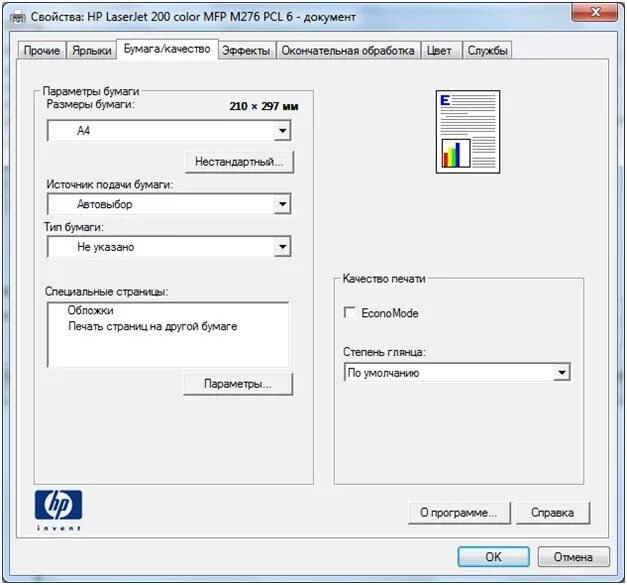Select the Бумага/качество tab
This screenshot has width=627, height=585.
[167, 49]
